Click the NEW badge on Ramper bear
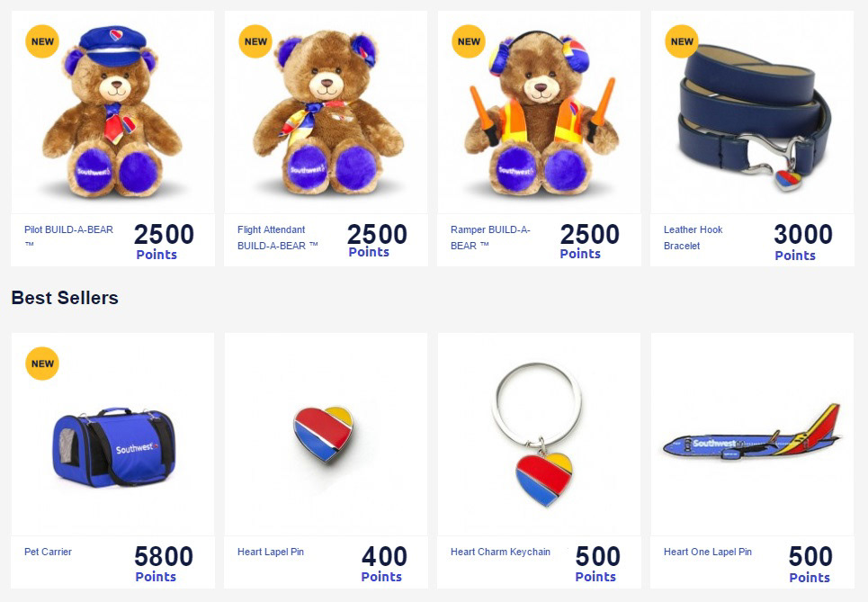Image resolution: width=868 pixels, height=602 pixels. (469, 41)
